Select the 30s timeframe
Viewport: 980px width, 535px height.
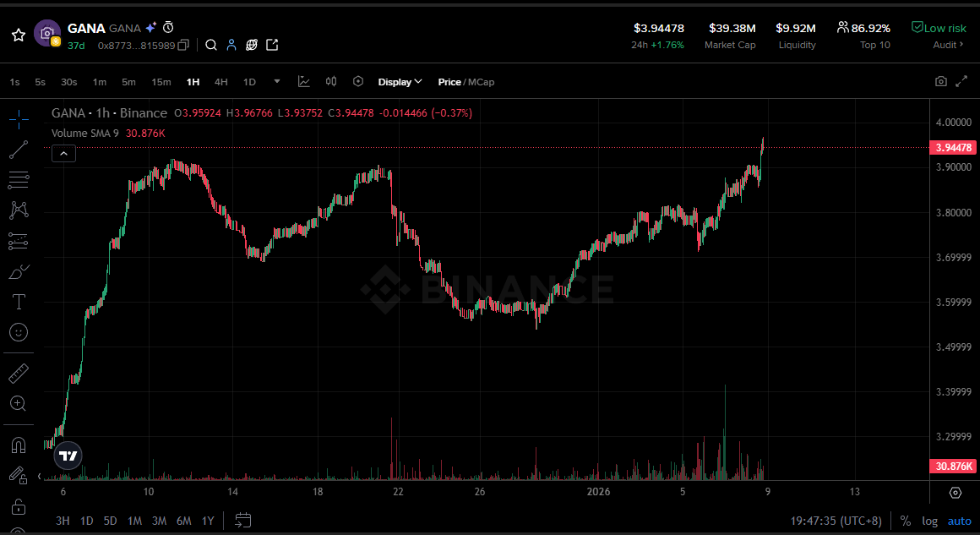click(68, 82)
